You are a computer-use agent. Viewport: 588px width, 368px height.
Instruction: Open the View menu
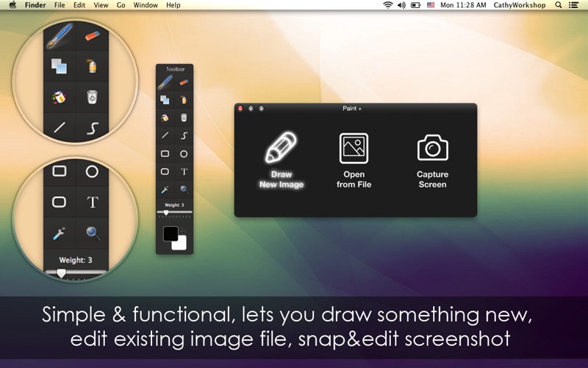[101, 5]
